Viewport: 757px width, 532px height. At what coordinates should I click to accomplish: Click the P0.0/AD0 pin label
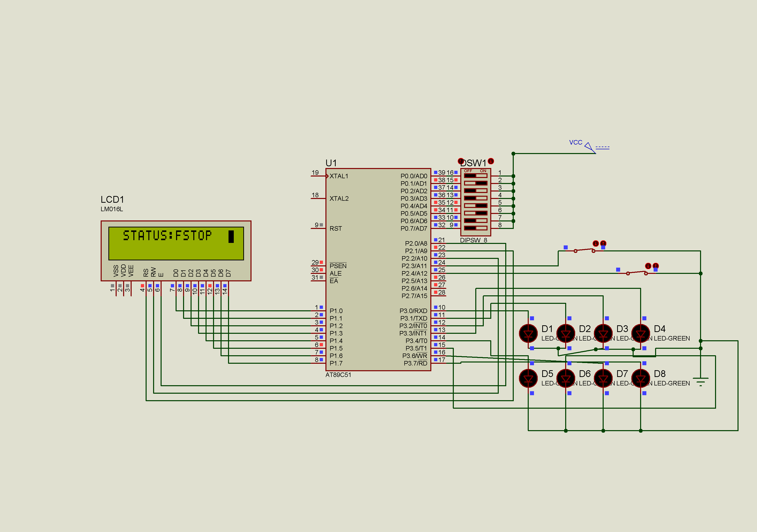[414, 176]
